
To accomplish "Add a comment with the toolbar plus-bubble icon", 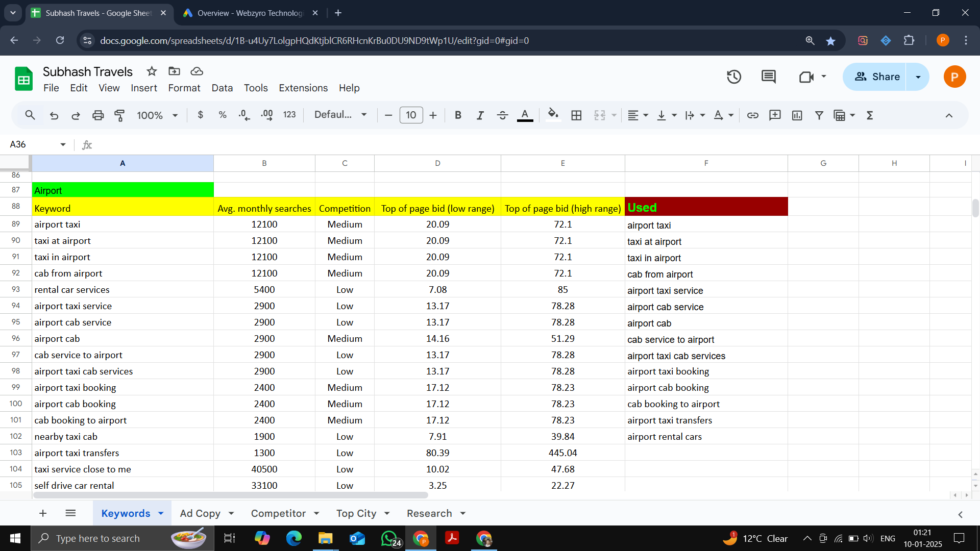I will (x=775, y=115).
